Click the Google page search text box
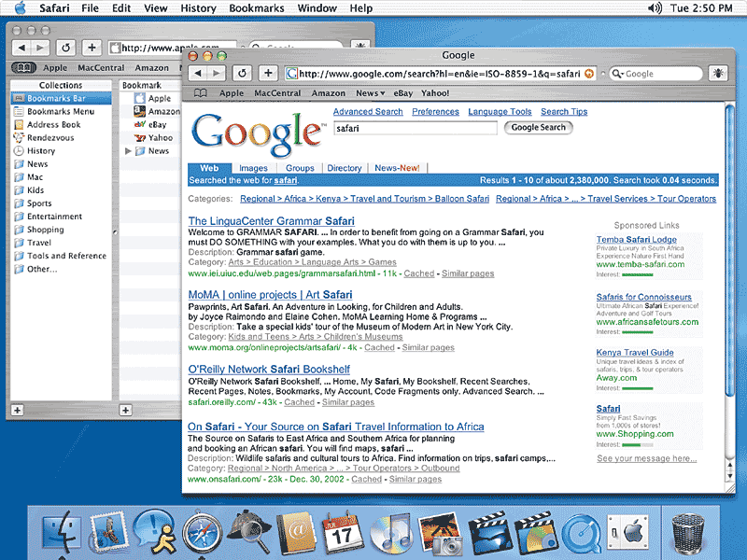 [415, 128]
